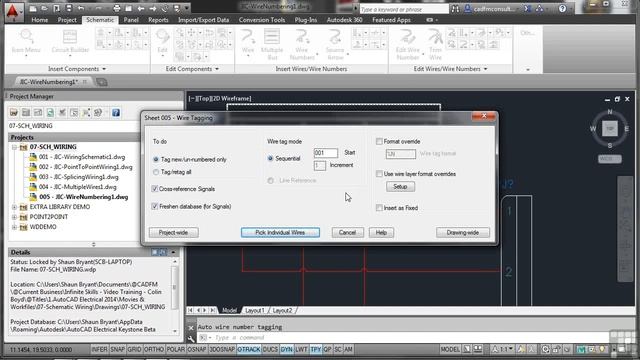
Task: Click the Plot printer icon in quick access toolbar
Action: (x=117, y=8)
